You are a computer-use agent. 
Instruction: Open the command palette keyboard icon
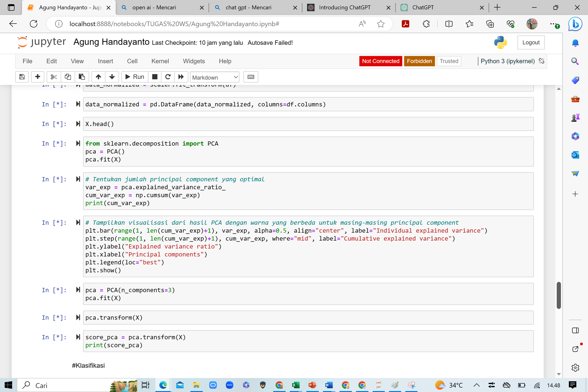point(251,77)
